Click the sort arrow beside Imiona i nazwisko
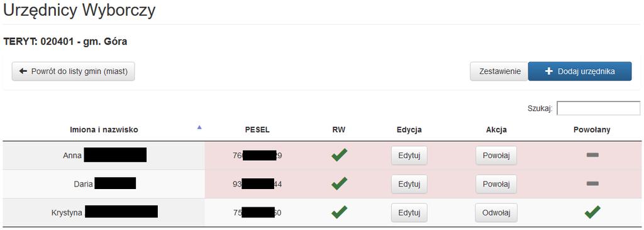644x230 pixels. pos(199,127)
